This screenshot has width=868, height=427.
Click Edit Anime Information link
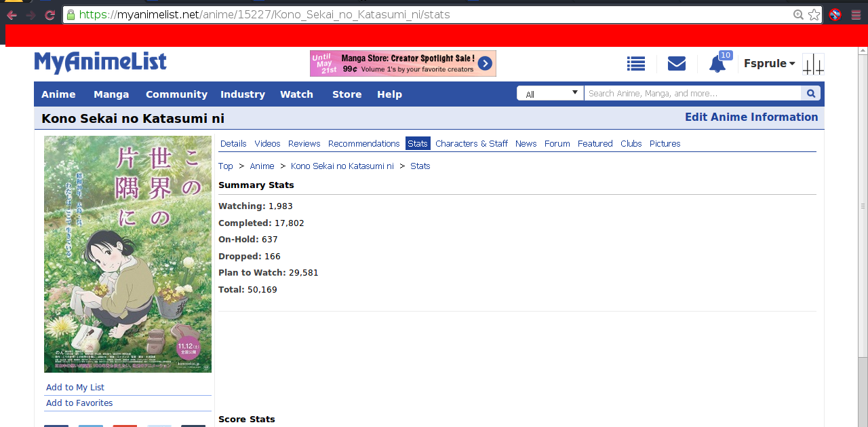tap(751, 117)
